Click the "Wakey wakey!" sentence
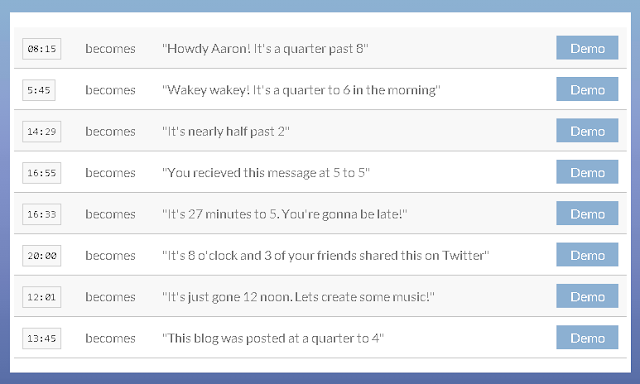The image size is (640, 384). [x=301, y=90]
